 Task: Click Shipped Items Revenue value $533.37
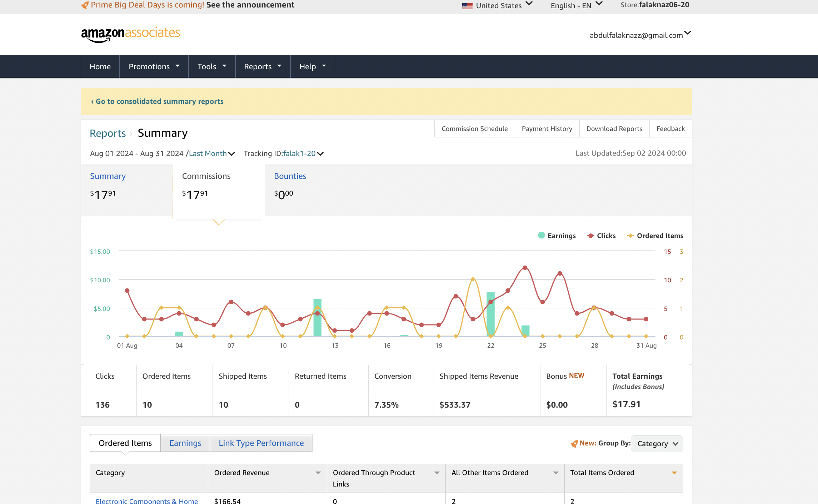pyautogui.click(x=455, y=405)
